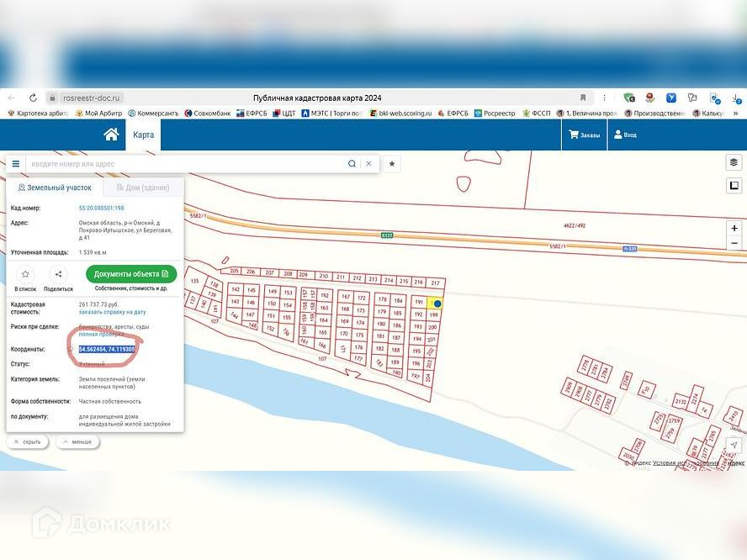Open the Картотека арбитр bookmark

click(38, 114)
